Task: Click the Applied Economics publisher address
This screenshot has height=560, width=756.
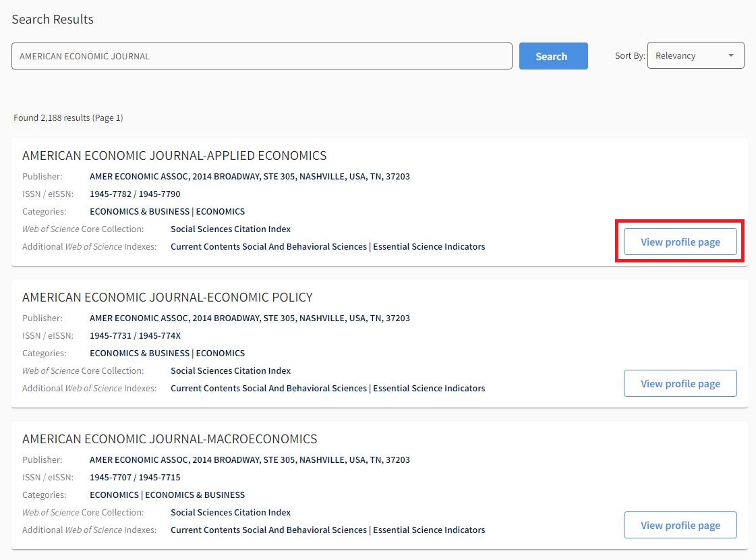Action: 250,176
